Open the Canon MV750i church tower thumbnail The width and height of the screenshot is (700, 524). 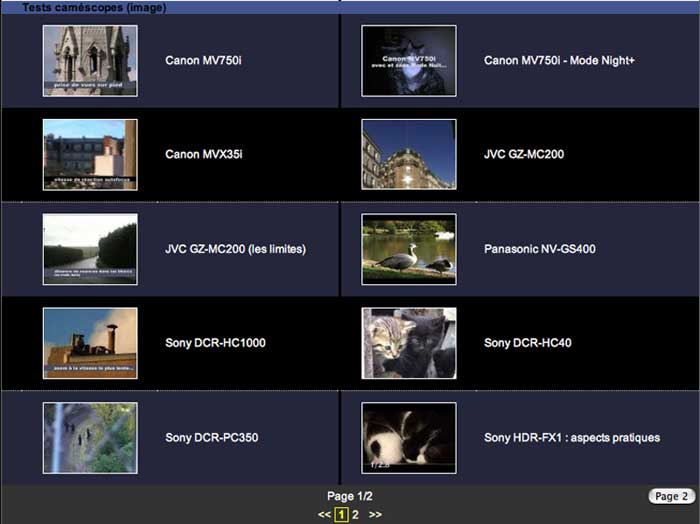click(90, 61)
